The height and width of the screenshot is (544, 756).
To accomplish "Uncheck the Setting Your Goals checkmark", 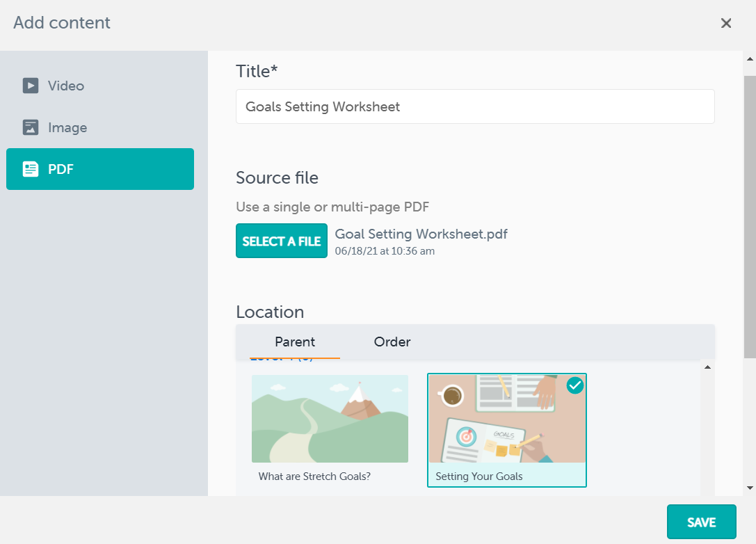I will click(574, 385).
